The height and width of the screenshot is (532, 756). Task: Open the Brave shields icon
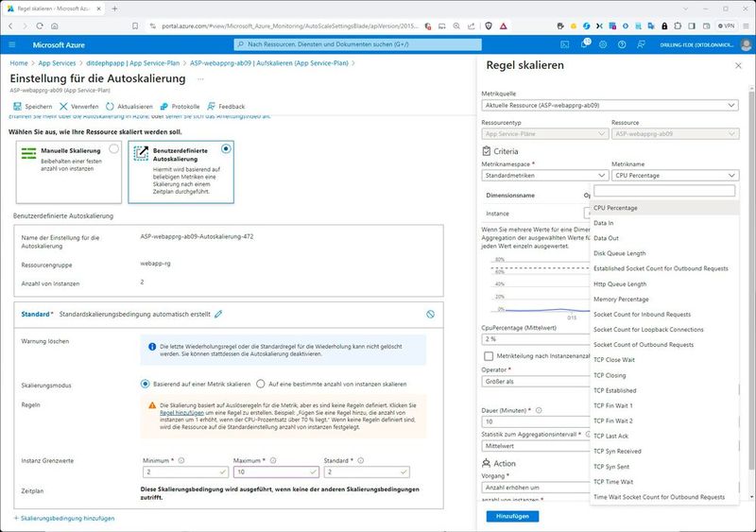(489, 26)
